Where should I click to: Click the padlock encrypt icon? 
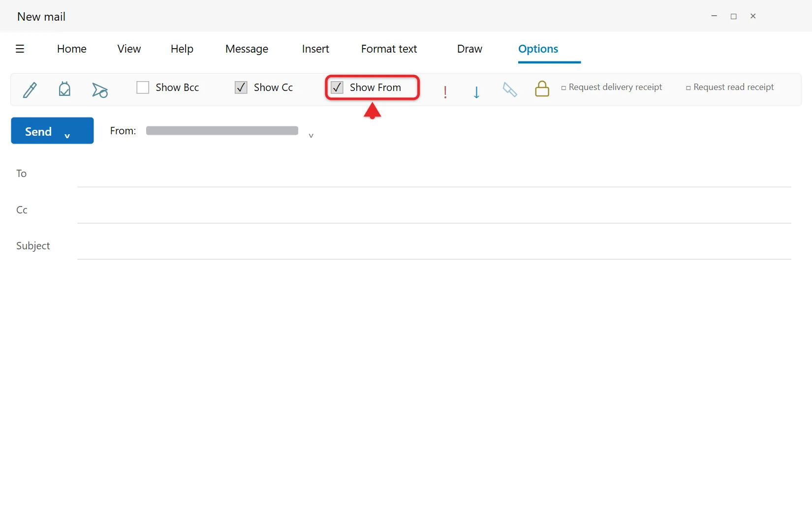pos(542,89)
